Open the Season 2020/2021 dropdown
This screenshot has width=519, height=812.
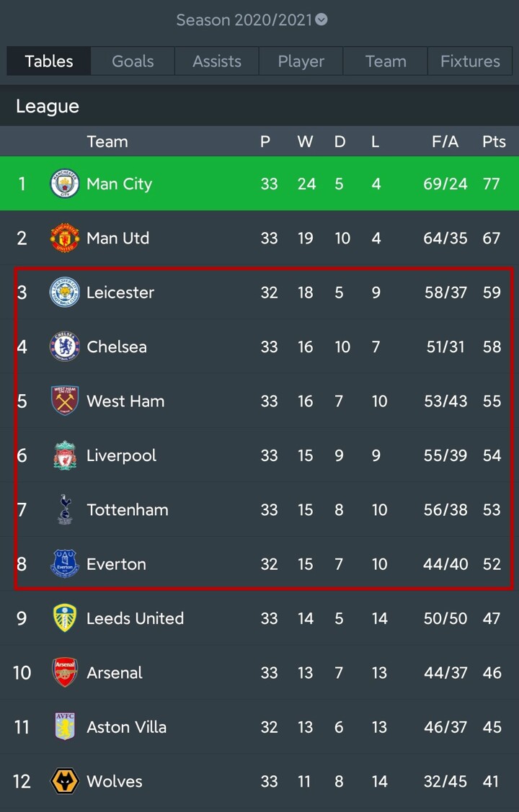(252, 20)
